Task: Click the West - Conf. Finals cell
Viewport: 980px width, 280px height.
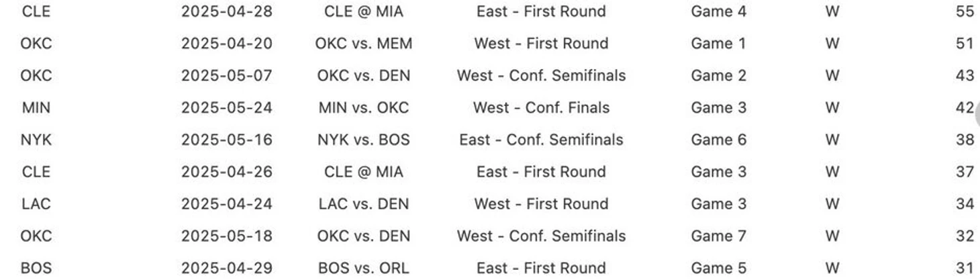Action: tap(541, 108)
